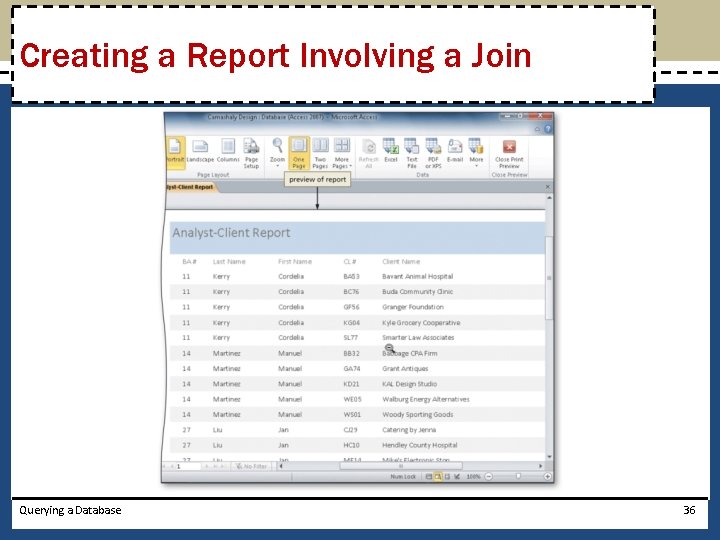720x540 pixels.
Task: Click the Client Name column header
Action: click(401, 262)
